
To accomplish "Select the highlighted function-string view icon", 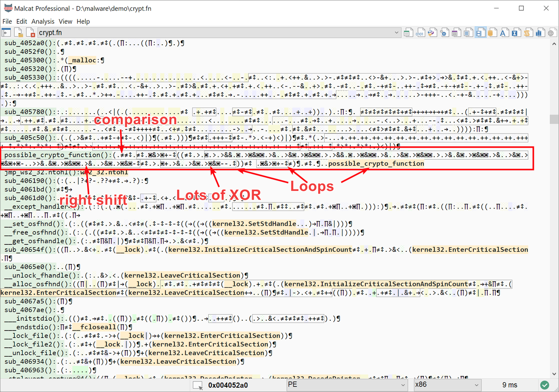I will [x=480, y=33].
